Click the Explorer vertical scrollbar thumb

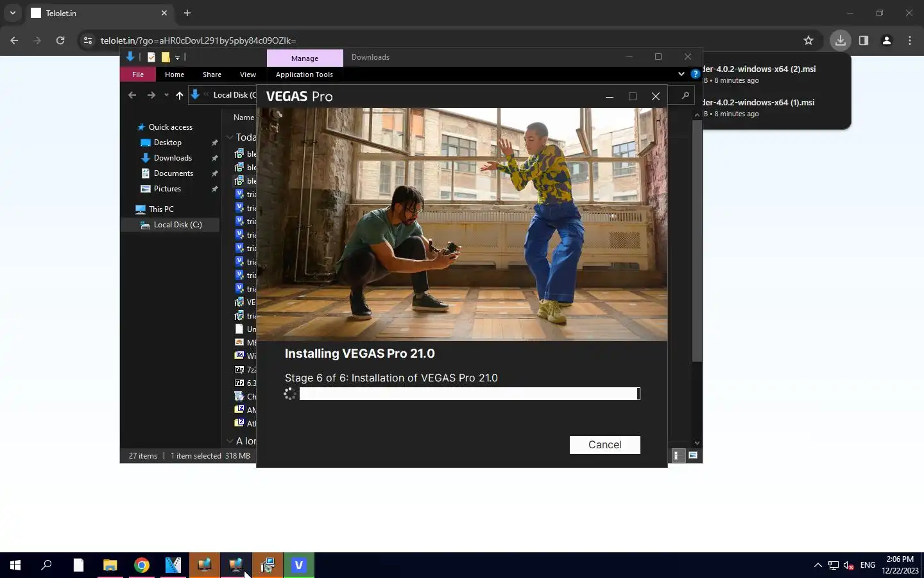[x=697, y=241]
